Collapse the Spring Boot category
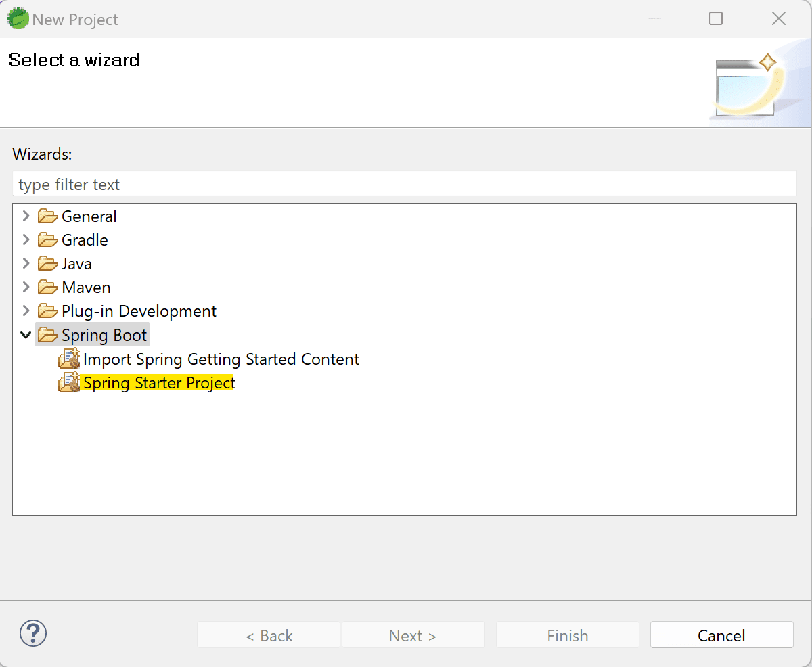The width and height of the screenshot is (812, 667). point(25,334)
